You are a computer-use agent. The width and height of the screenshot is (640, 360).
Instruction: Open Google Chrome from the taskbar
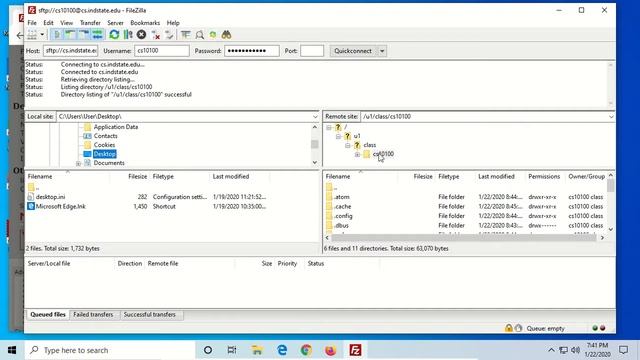pyautogui.click(x=306, y=350)
